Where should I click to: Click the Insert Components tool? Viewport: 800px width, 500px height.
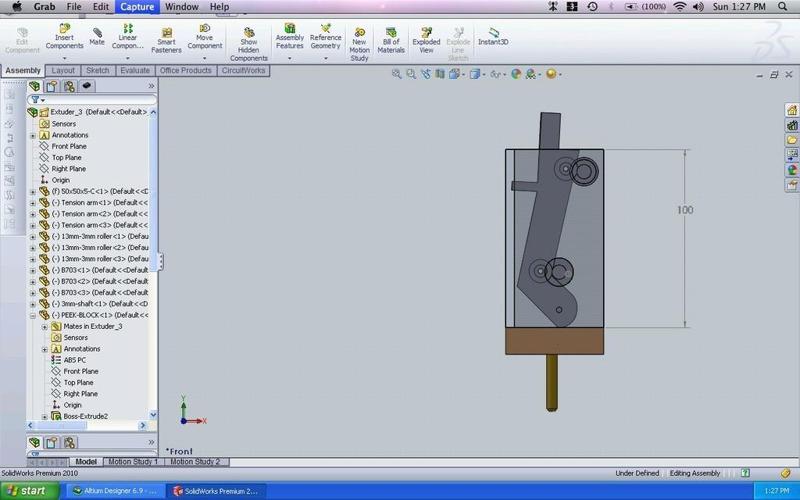pos(65,36)
